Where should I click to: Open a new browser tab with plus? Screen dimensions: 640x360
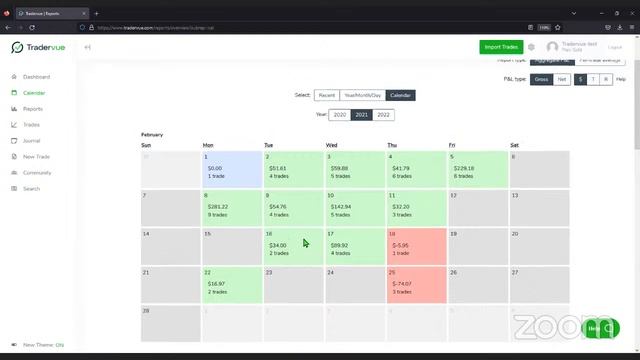point(97,13)
